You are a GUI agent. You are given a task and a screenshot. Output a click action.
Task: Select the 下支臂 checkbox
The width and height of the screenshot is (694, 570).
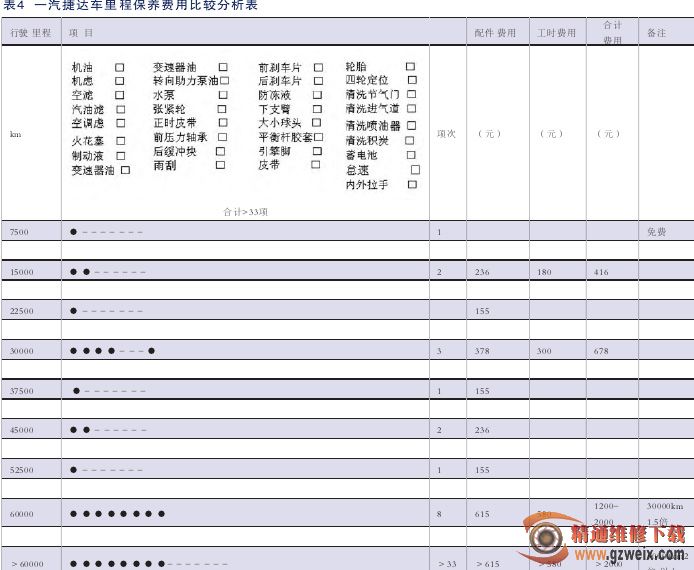(317, 109)
